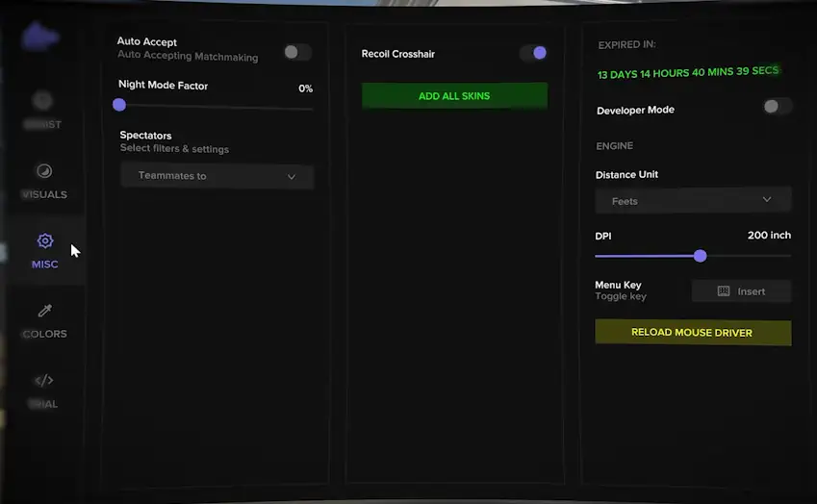Screen dimensions: 817x504
Task: Click the Developer Mode label
Action: click(x=636, y=110)
